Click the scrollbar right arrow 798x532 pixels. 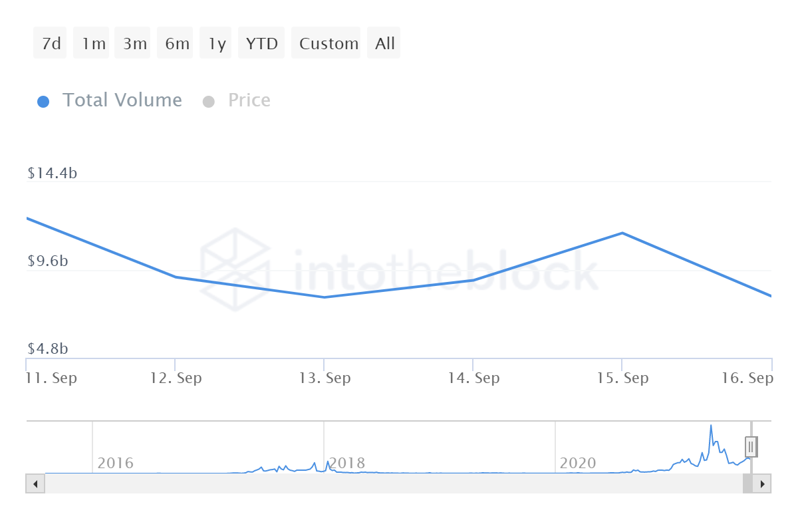pyautogui.click(x=762, y=483)
